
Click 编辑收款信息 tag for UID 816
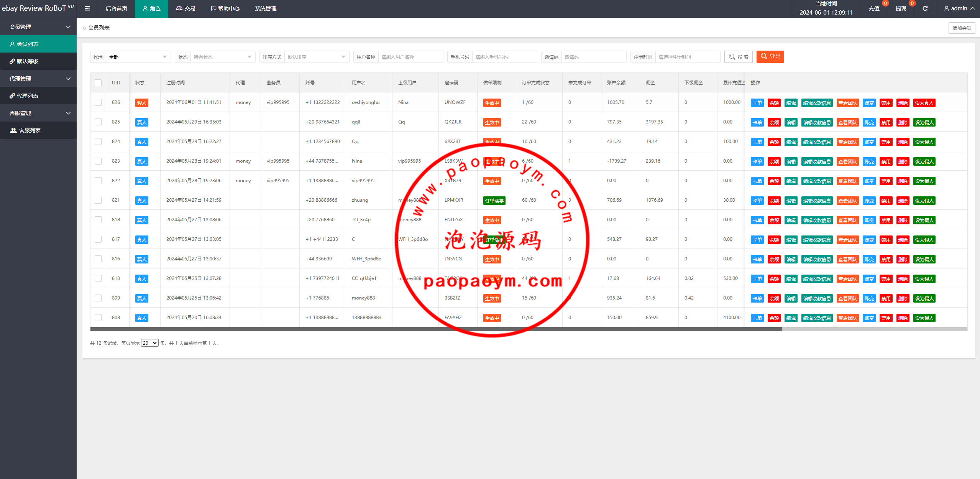click(x=817, y=259)
